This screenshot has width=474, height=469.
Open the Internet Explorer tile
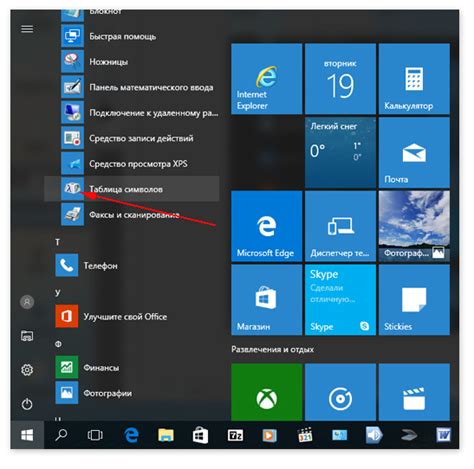(267, 79)
